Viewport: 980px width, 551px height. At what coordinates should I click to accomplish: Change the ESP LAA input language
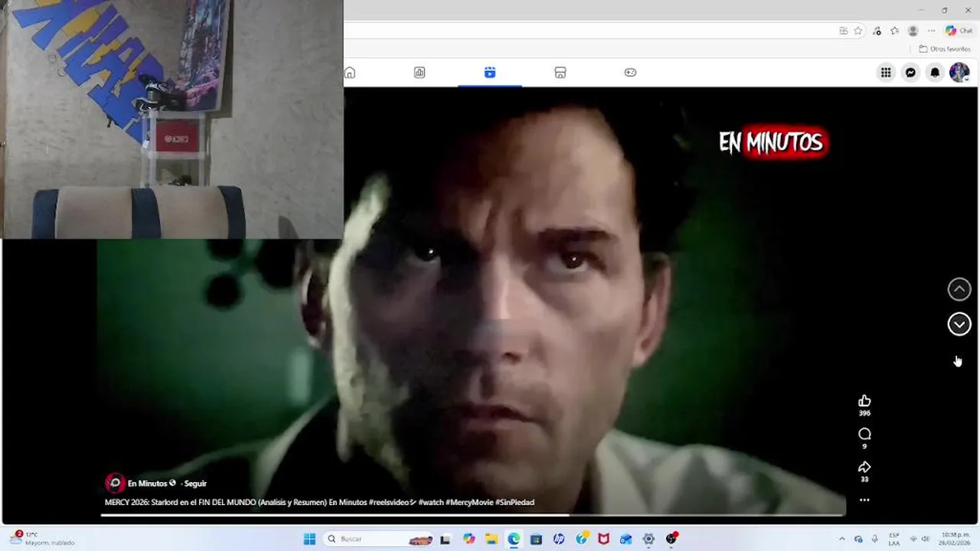point(894,539)
